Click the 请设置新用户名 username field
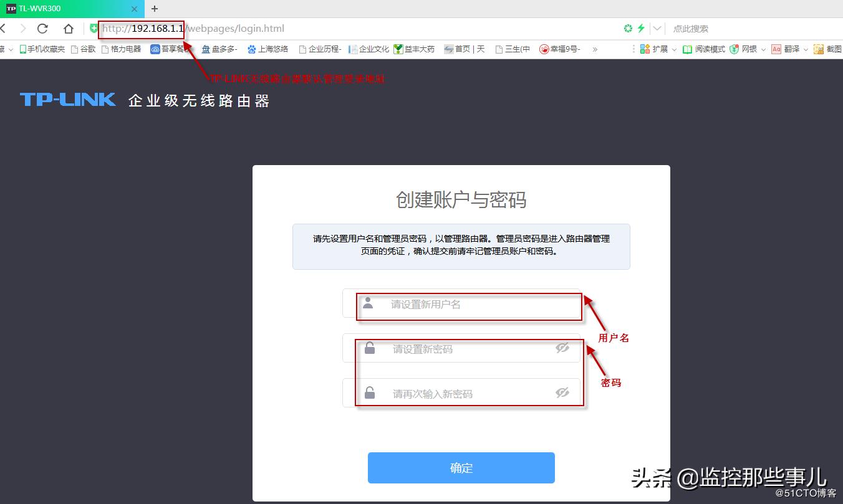843x504 pixels. point(469,306)
